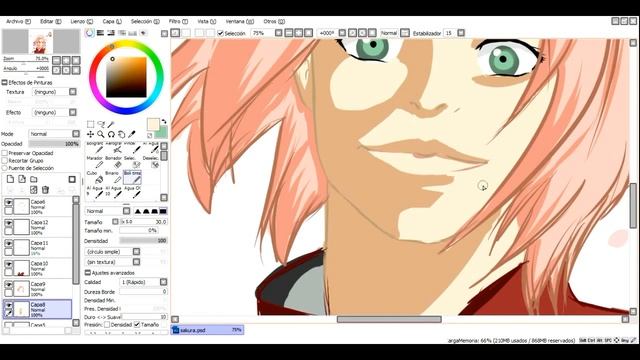This screenshot has height=360, width=640.
Task: Select the flat square brush edge shape
Action: point(163,211)
